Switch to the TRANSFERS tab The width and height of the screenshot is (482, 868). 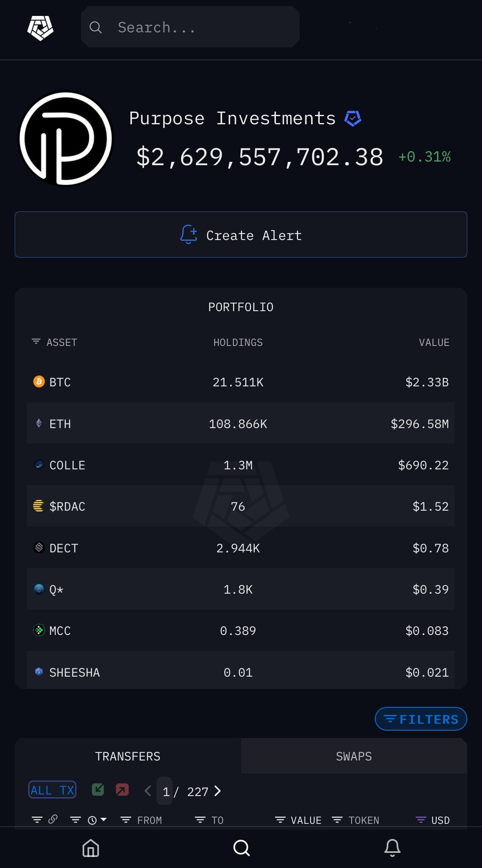pyautogui.click(x=128, y=756)
